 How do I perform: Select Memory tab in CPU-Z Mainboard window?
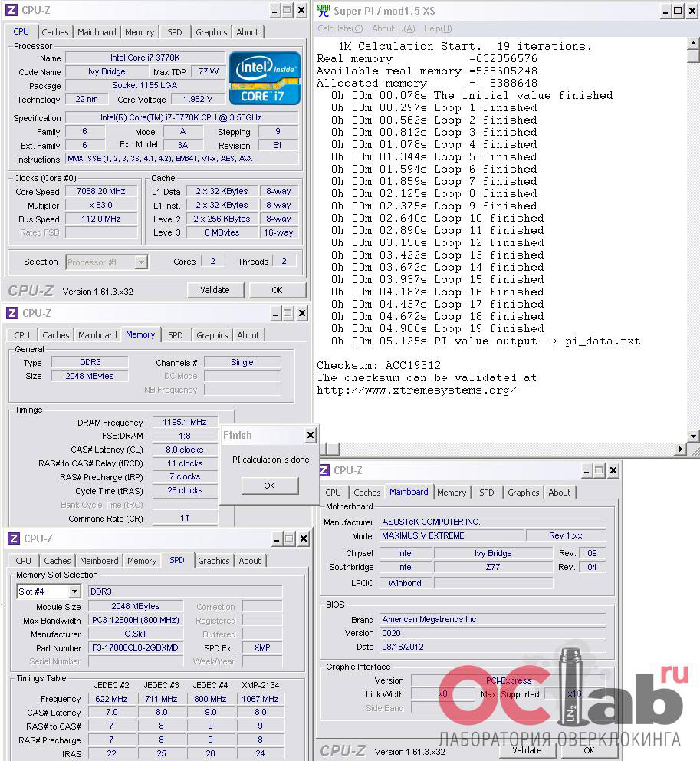point(452,493)
